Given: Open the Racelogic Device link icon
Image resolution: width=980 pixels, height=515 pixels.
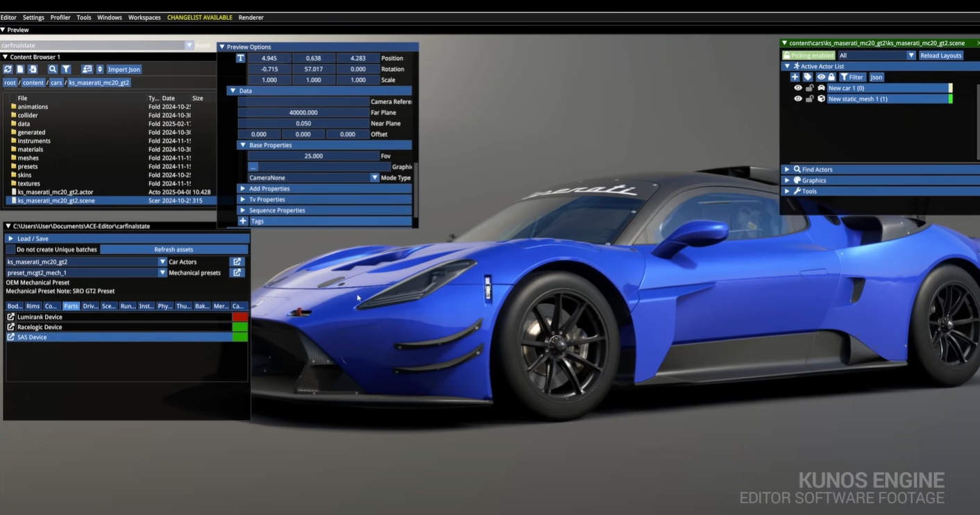Looking at the screenshot, I should coord(10,327).
